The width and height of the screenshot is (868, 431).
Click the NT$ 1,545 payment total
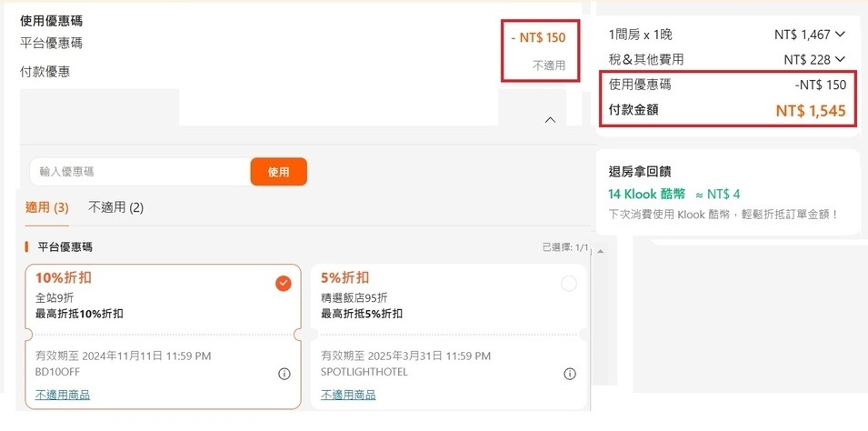[x=811, y=111]
